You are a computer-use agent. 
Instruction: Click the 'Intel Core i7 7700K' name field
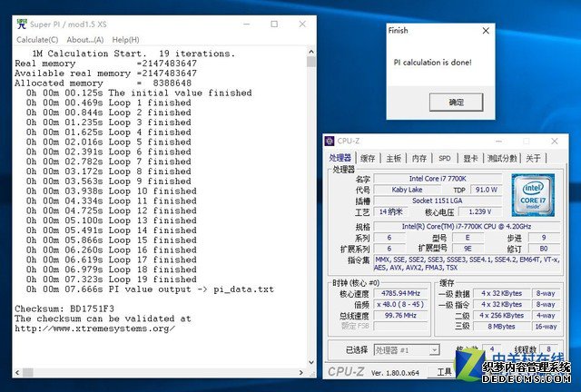point(438,179)
